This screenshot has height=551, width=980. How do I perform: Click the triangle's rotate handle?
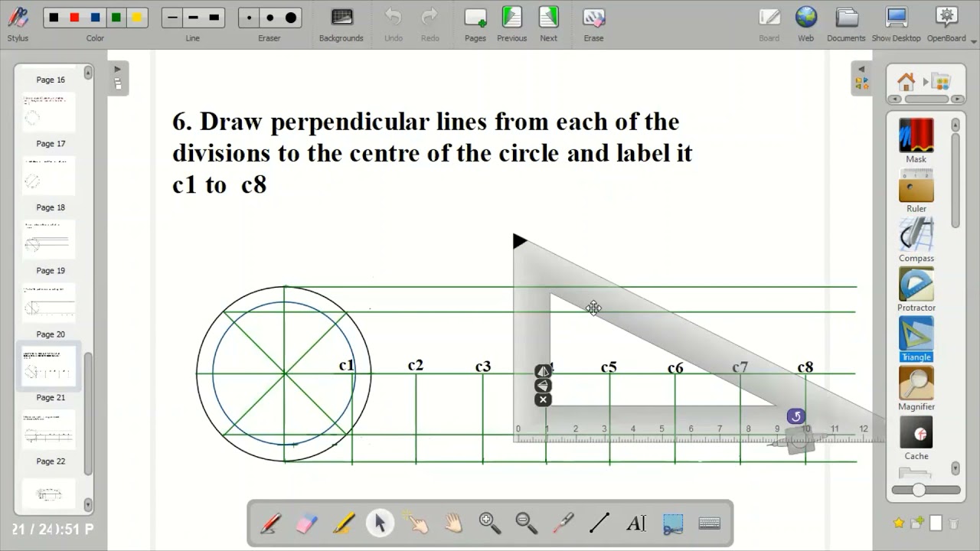[795, 416]
